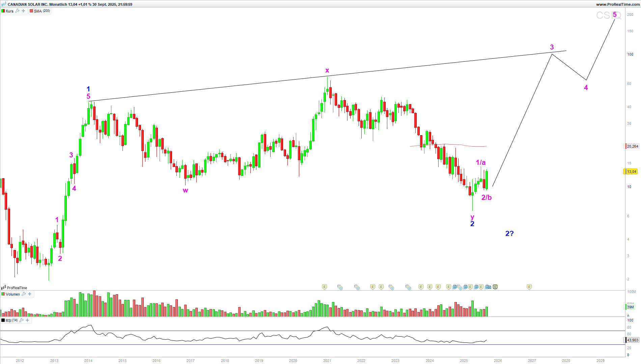
Task: Click the candlestick icon beside the chart title
Action: tap(4, 4)
